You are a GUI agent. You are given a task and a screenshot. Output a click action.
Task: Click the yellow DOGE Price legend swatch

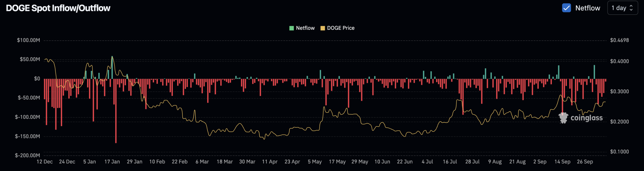tap(323, 28)
